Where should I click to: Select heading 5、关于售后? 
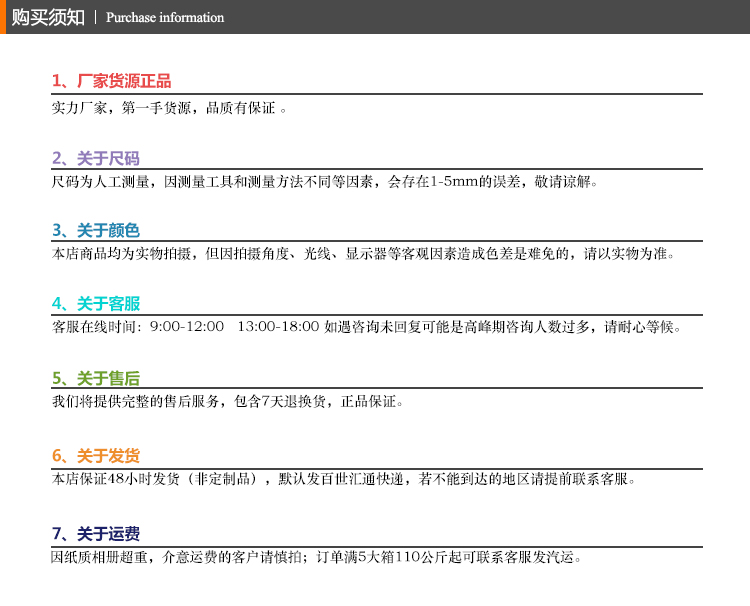pos(96,378)
